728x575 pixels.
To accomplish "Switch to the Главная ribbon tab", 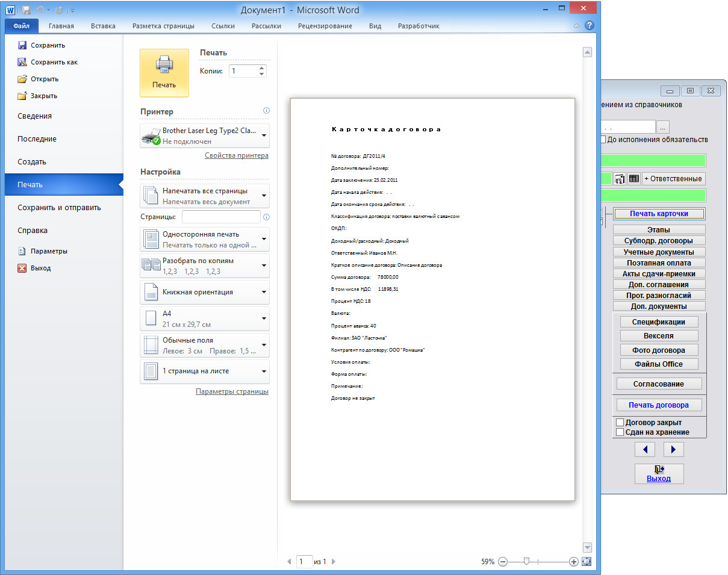I will click(x=61, y=26).
